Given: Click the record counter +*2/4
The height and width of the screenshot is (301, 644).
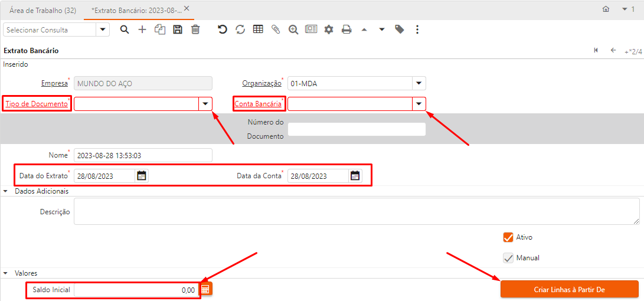Looking at the screenshot, I should (633, 52).
